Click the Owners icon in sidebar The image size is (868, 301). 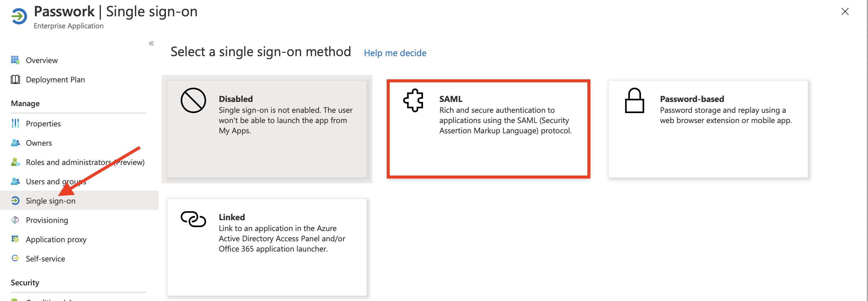15,143
